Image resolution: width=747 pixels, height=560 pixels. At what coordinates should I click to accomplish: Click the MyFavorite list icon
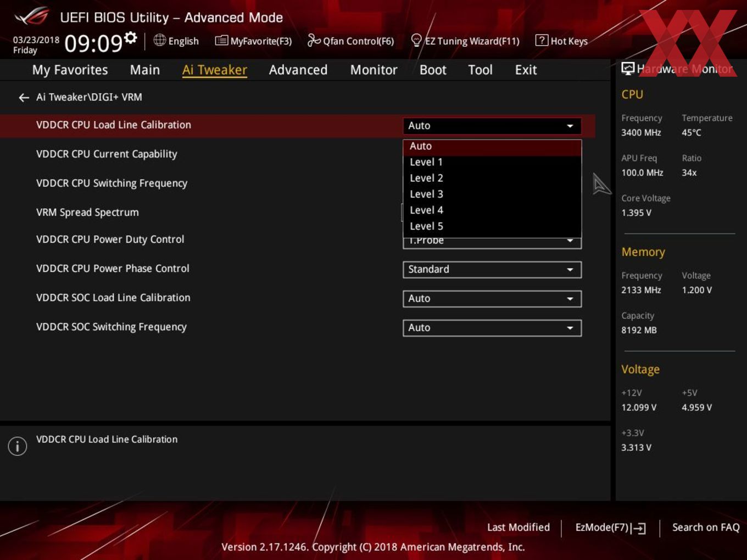(x=221, y=41)
